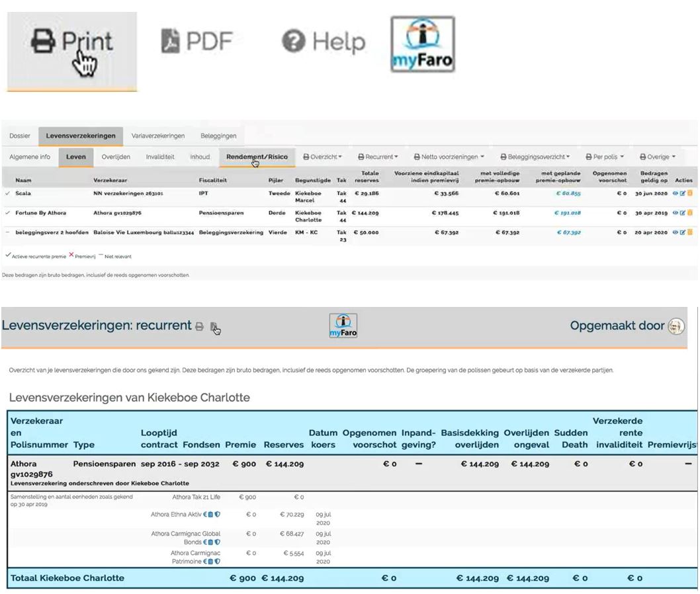View the Scala policy via its eye icon
Image resolution: width=700 pixels, height=594 pixels.
[x=676, y=193]
